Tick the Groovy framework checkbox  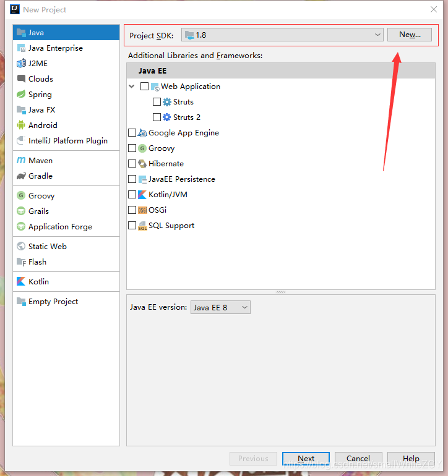(132, 148)
